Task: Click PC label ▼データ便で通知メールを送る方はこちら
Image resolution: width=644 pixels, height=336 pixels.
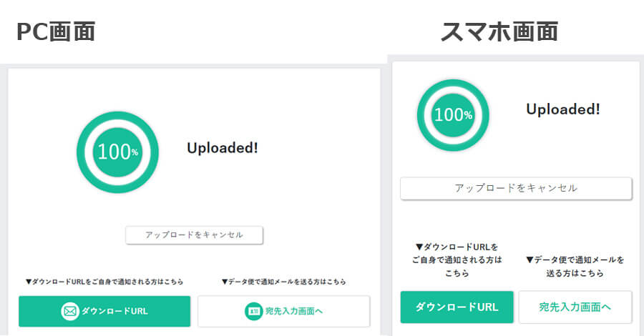Action: click(x=284, y=282)
